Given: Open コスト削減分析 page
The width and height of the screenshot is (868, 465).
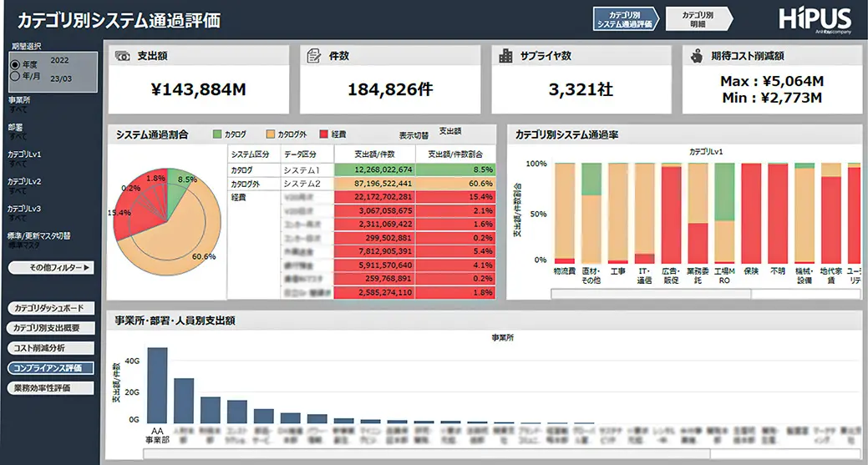Looking at the screenshot, I should click(50, 348).
